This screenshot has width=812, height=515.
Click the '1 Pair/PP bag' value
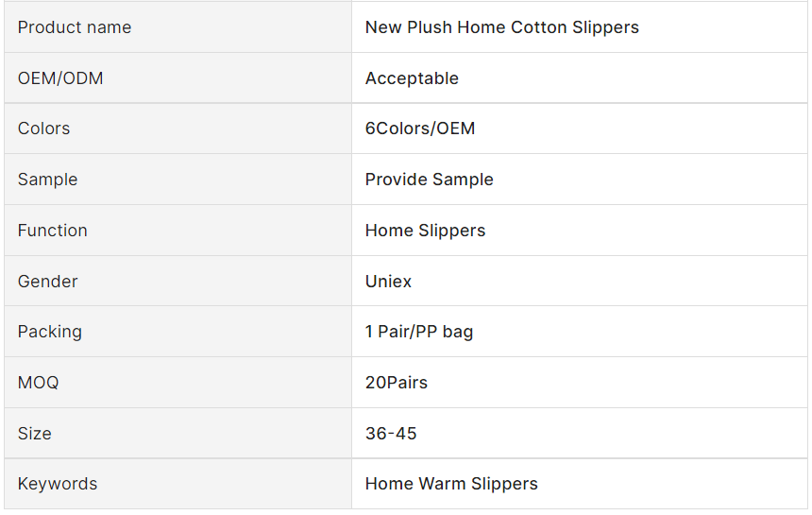click(x=419, y=332)
